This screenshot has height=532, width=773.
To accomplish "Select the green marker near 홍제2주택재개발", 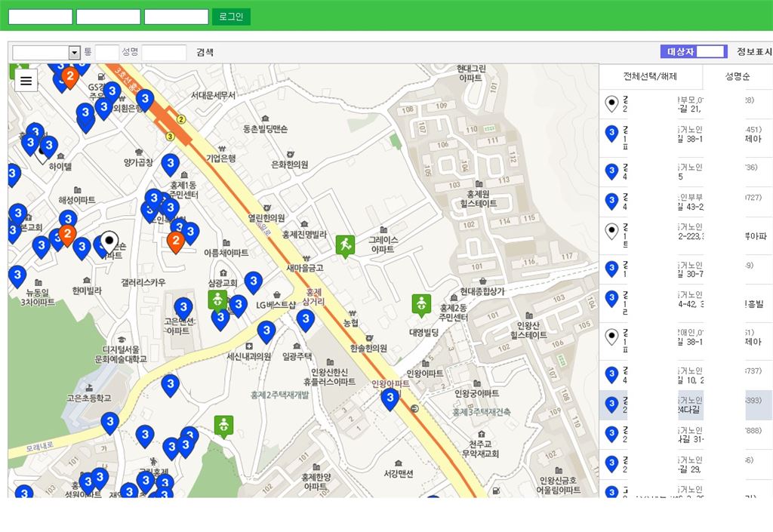I will 223,425.
